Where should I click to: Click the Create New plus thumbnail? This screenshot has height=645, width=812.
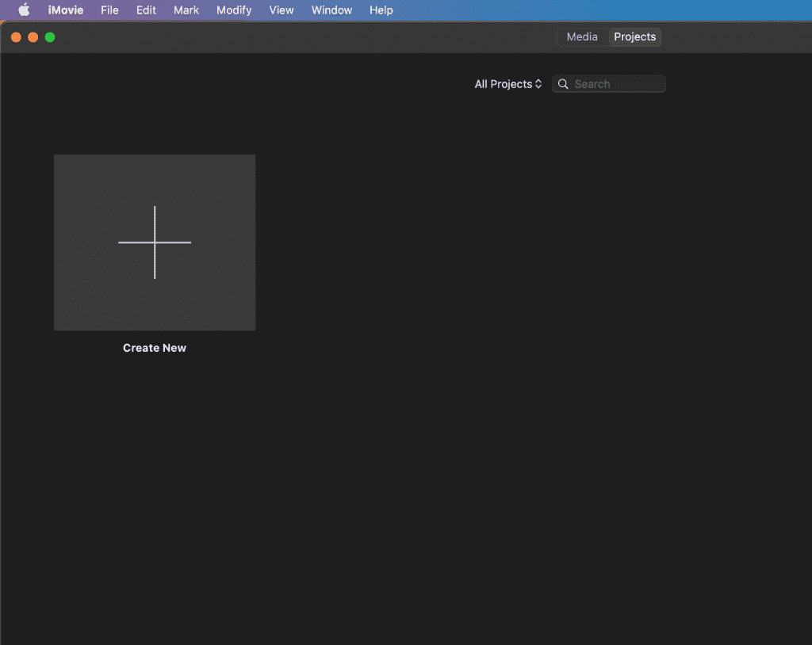pyautogui.click(x=155, y=242)
